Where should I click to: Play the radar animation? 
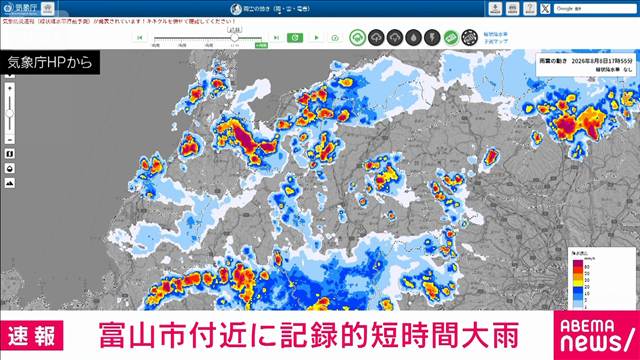[316, 38]
